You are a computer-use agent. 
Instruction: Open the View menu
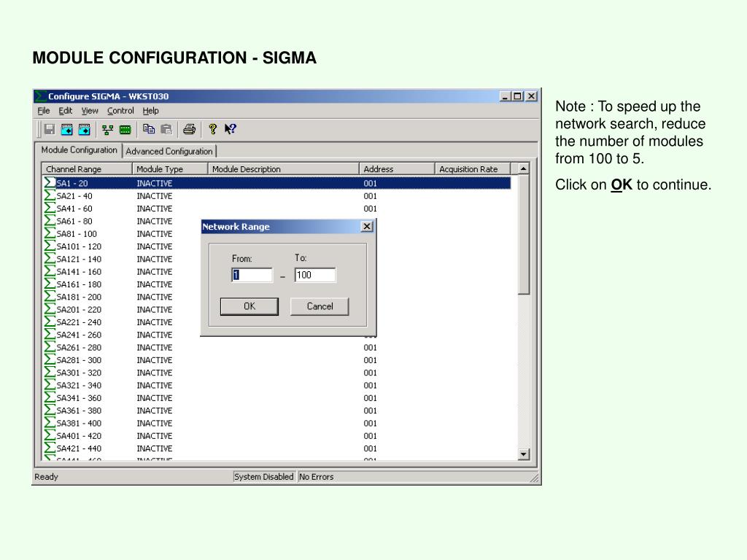(x=90, y=111)
